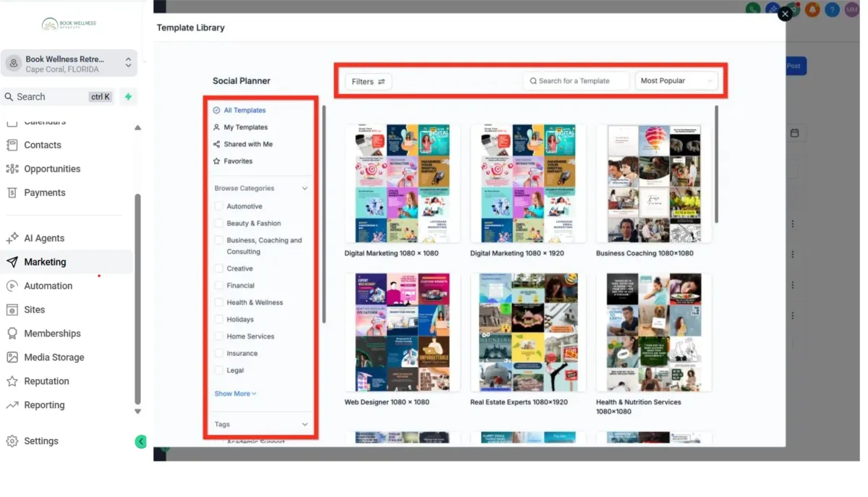This screenshot has height=497, width=868.
Task: Check the Insurance category
Action: click(x=219, y=354)
